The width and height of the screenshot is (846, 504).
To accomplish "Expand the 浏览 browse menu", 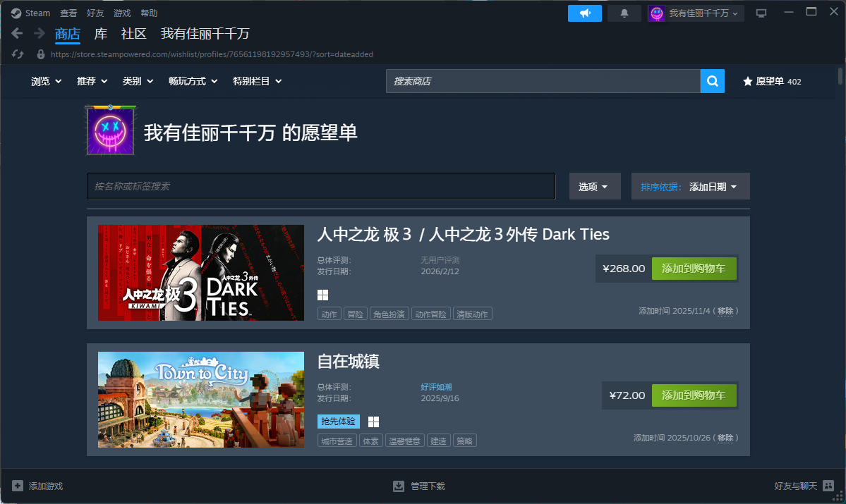I will pos(47,81).
